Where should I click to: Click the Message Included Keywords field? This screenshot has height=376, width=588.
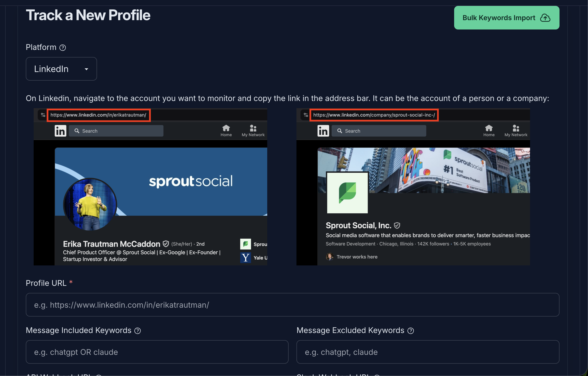point(157,352)
